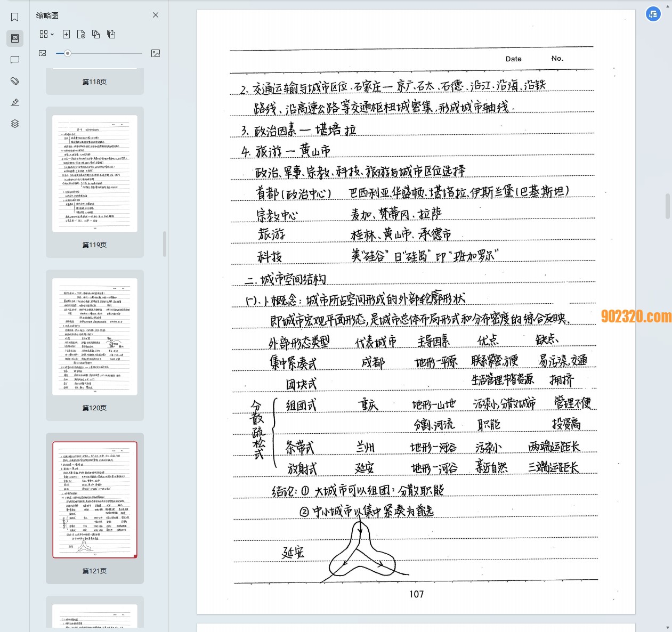Enlarge thumbnails with the large image icon
This screenshot has height=632, width=672.
[x=156, y=53]
